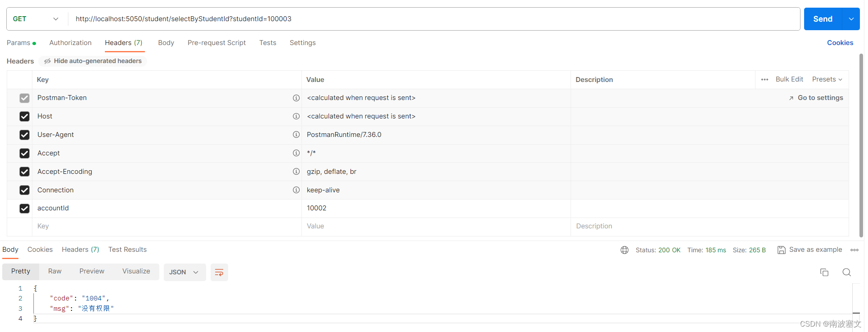Open the response more options dots

pyautogui.click(x=855, y=250)
